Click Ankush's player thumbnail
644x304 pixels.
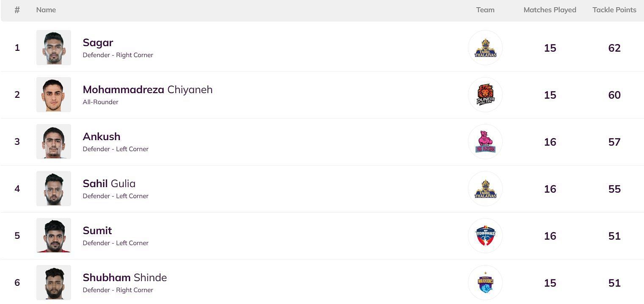[x=54, y=141]
